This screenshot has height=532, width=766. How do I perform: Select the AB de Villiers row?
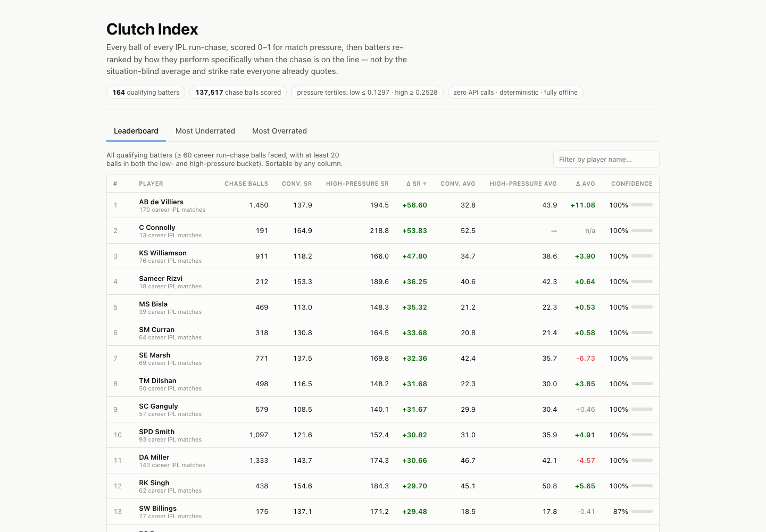point(383,205)
